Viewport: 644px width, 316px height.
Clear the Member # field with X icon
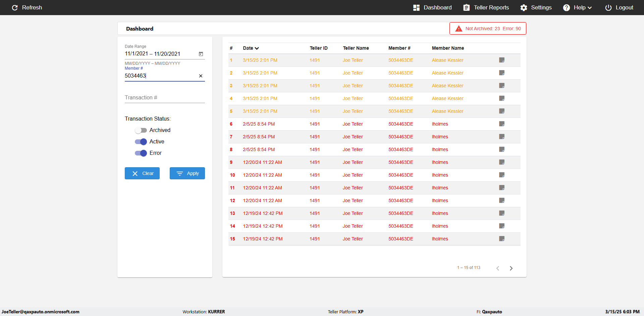coord(201,76)
